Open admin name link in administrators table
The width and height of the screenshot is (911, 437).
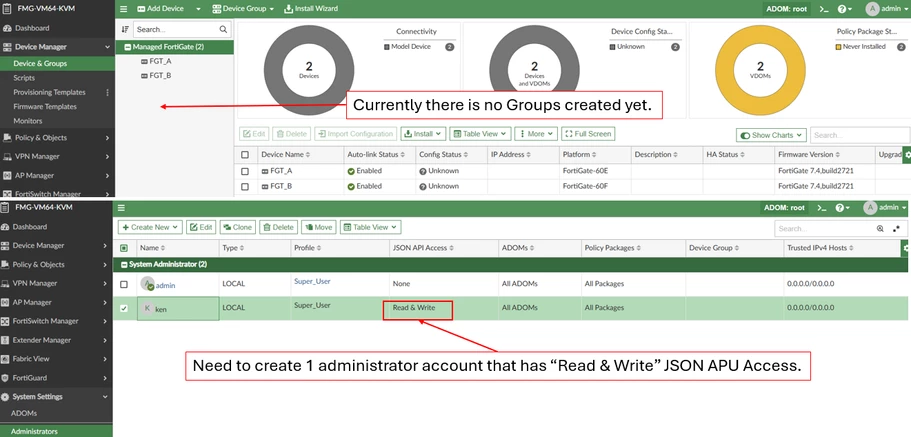coord(165,285)
